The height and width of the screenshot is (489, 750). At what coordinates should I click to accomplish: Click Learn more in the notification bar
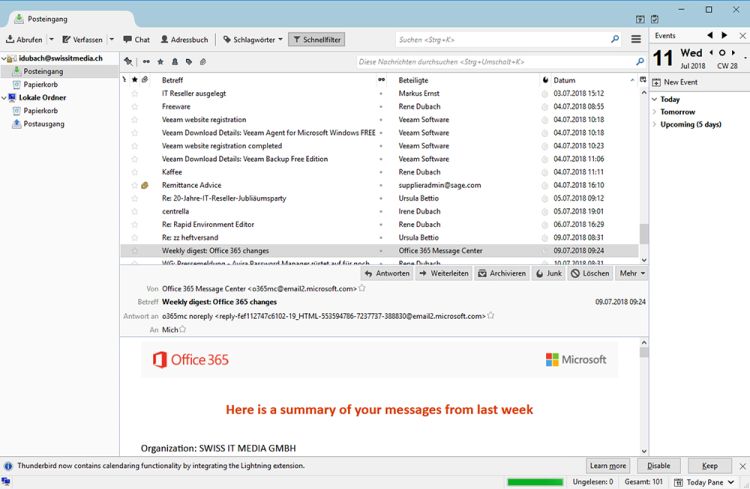[608, 466]
